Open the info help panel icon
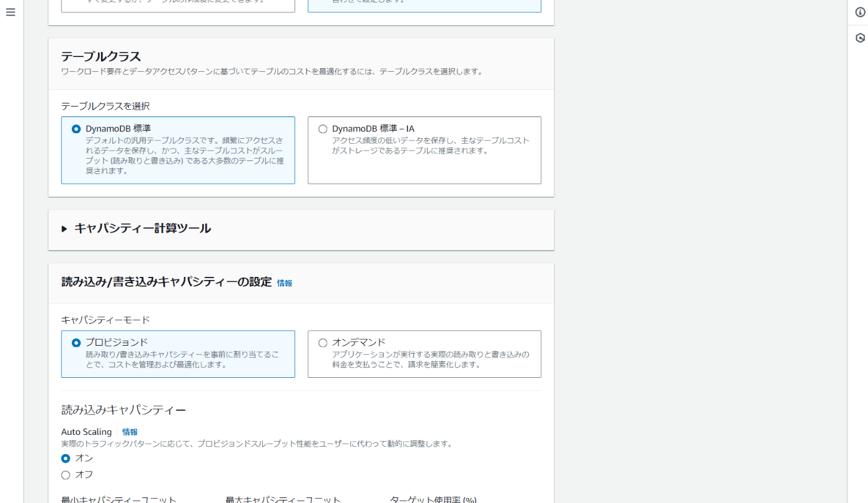This screenshot has height=503, width=868. (x=860, y=12)
